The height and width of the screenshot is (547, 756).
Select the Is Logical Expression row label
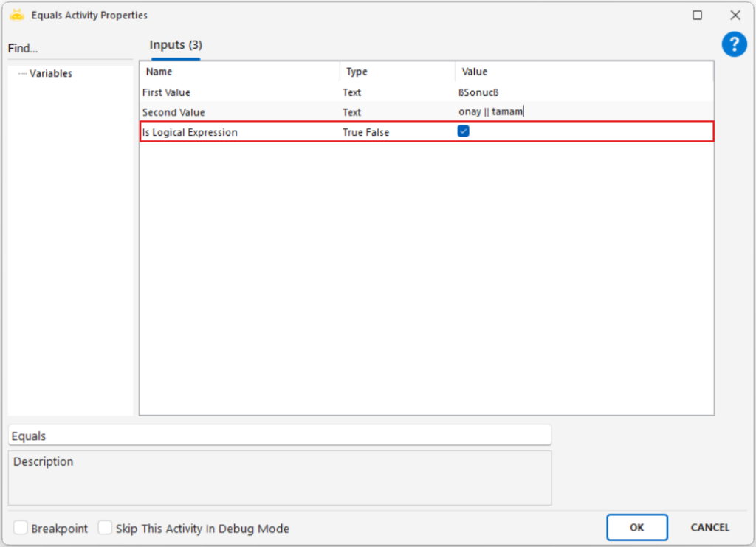[x=190, y=132]
